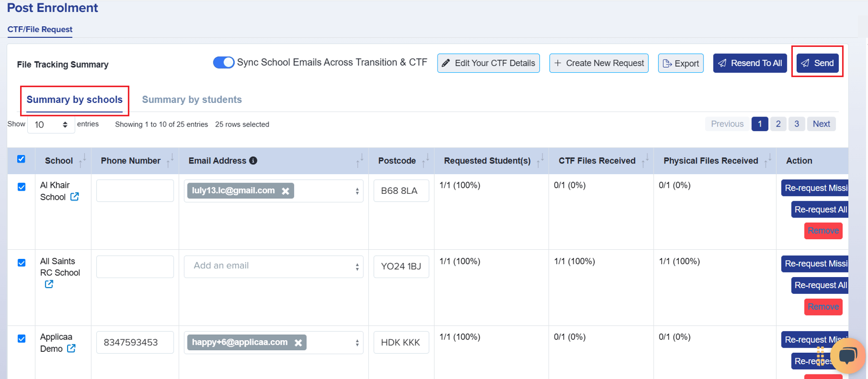Remove happy+6@applicaa.com email tag
The height and width of the screenshot is (379, 868).
point(298,343)
